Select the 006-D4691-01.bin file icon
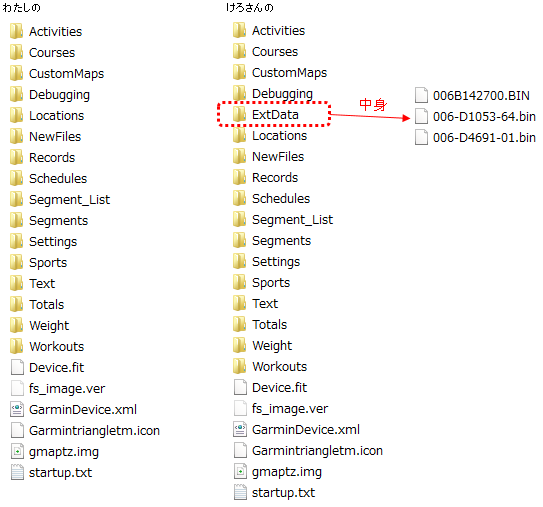 point(421,137)
